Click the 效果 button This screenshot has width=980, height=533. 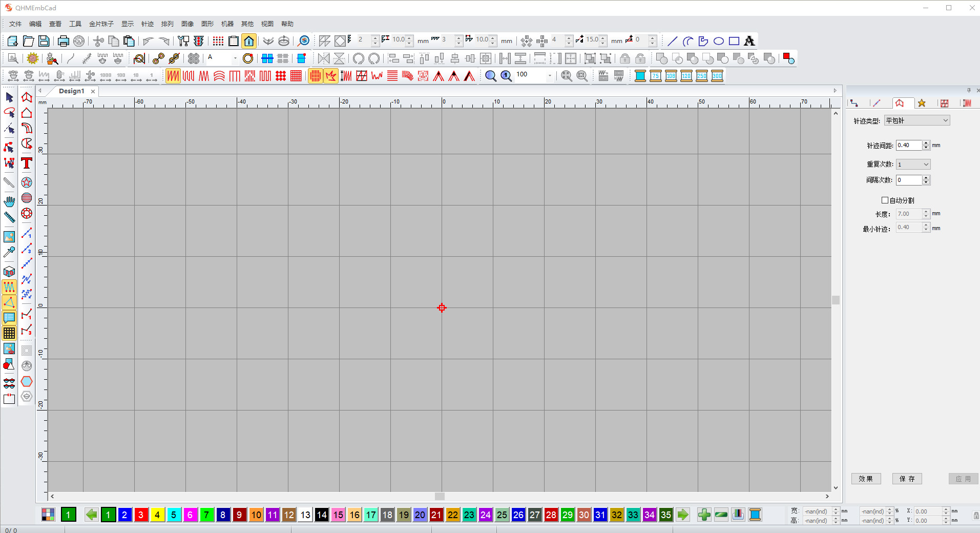pyautogui.click(x=866, y=479)
